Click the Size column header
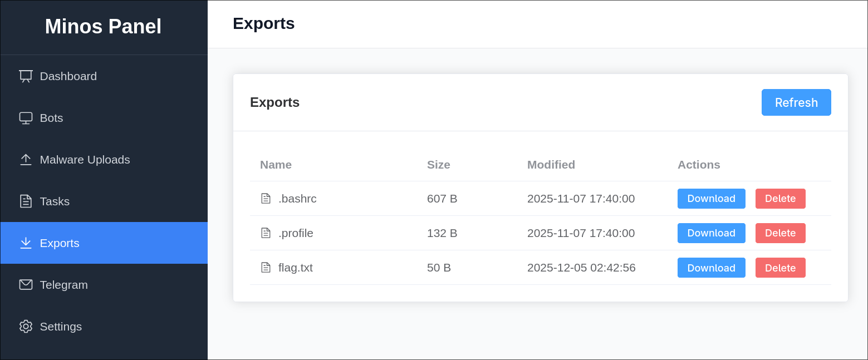 click(438, 165)
